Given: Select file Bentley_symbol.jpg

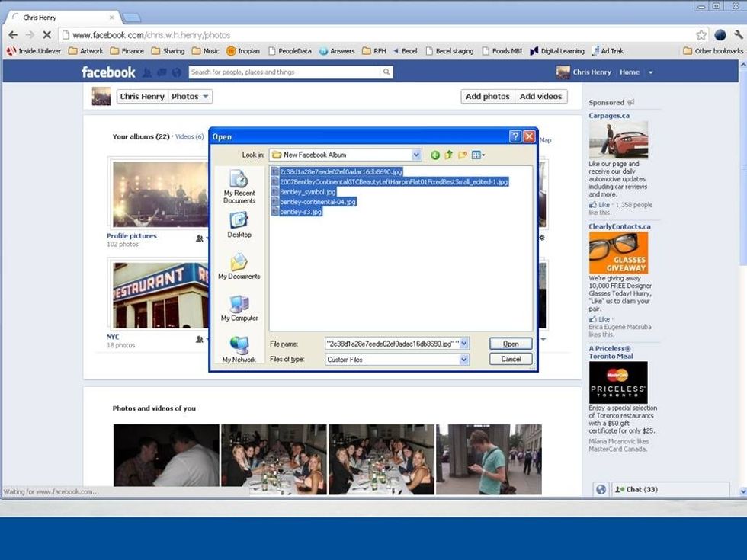Looking at the screenshot, I should (304, 192).
